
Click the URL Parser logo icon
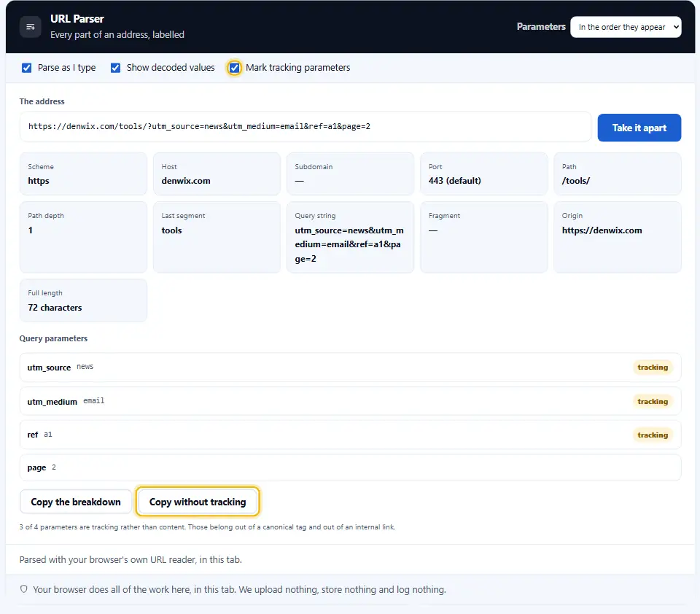pyautogui.click(x=31, y=27)
